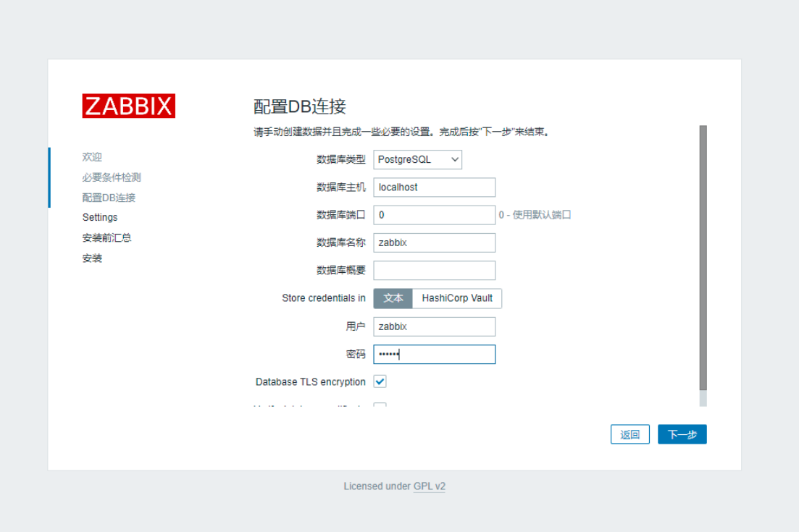799x532 pixels.
Task: Click the empty database schema field
Action: [x=434, y=270]
